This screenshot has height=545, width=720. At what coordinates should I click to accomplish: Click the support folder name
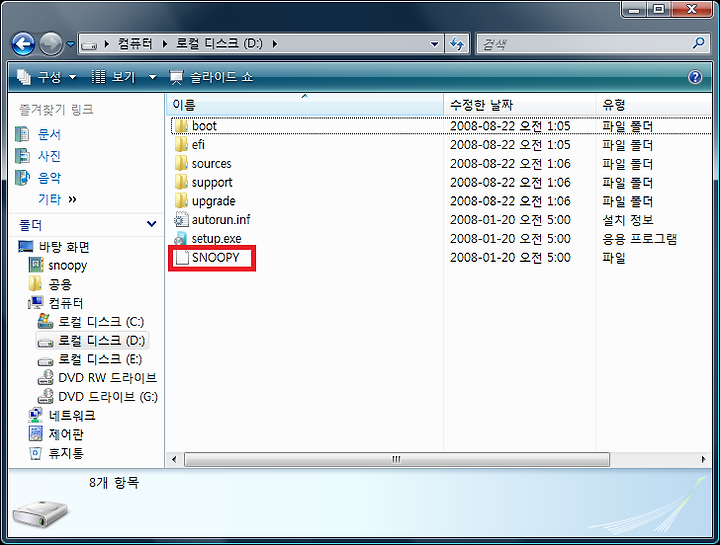[212, 183]
